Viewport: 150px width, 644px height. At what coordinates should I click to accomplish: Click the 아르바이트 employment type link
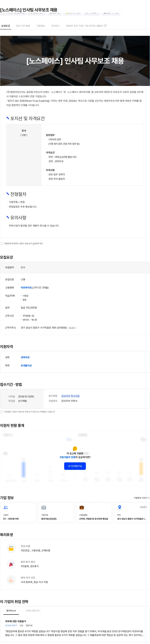[26, 288]
